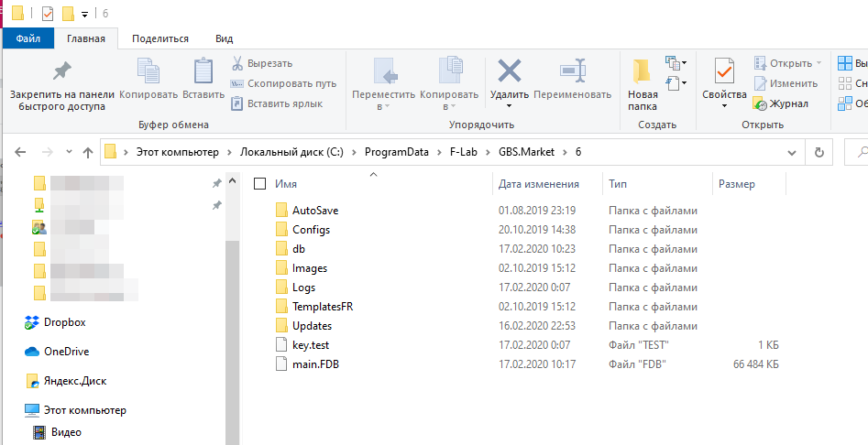This screenshot has height=445, width=868.
Task: Switch to the Вид ribbon tab
Action: [x=224, y=38]
